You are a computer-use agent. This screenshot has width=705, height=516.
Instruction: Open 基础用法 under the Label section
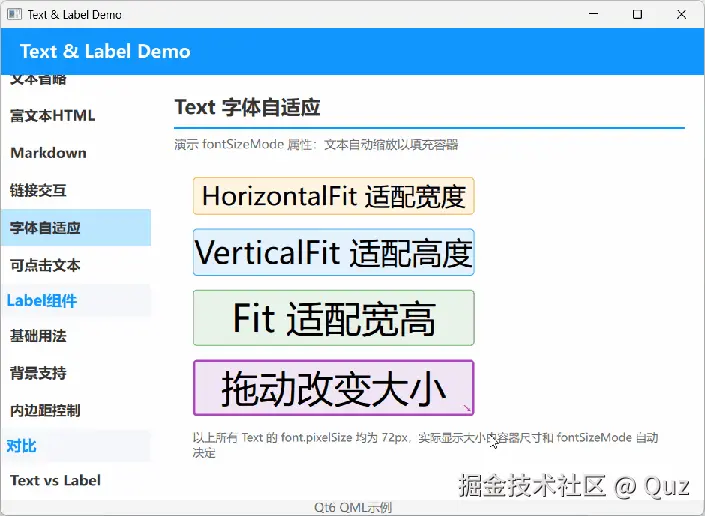click(x=76, y=336)
